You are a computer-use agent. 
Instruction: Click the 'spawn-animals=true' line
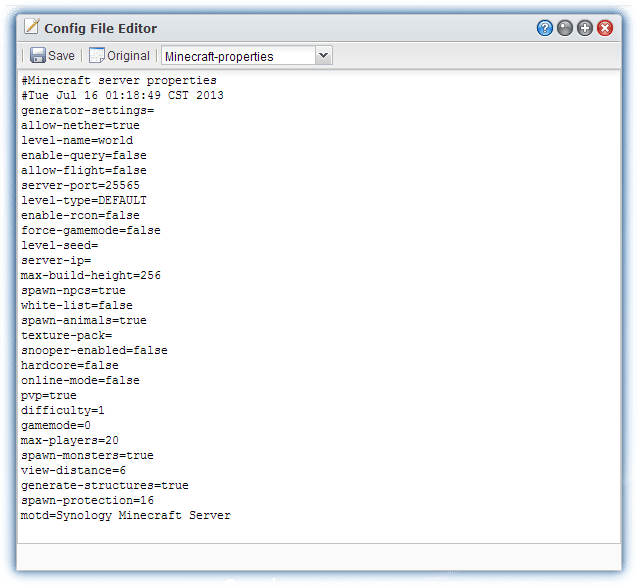(84, 321)
